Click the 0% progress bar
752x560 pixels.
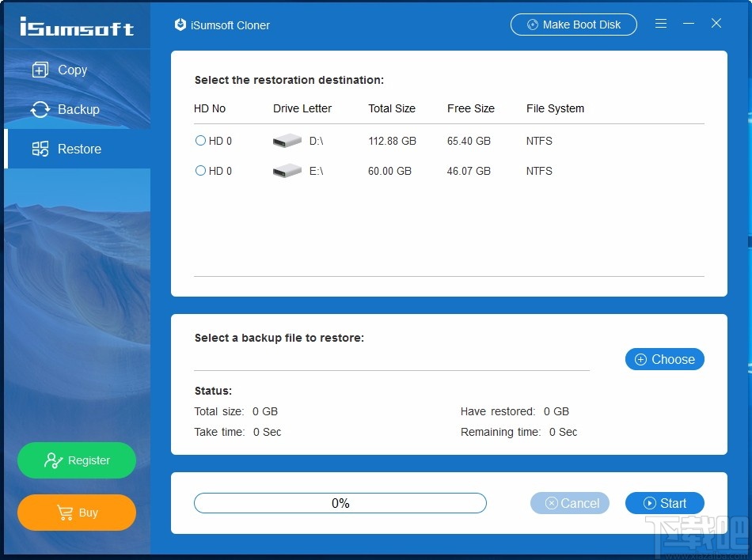coord(340,503)
